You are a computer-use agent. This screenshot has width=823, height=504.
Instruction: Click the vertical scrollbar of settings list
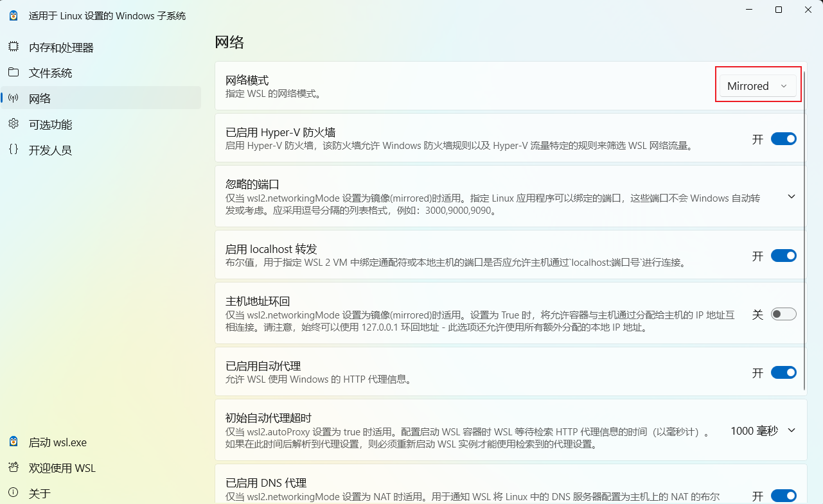pyautogui.click(x=806, y=231)
